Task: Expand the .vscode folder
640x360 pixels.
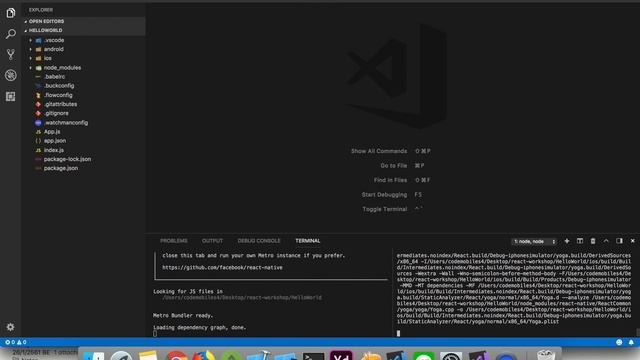Action: [54, 40]
